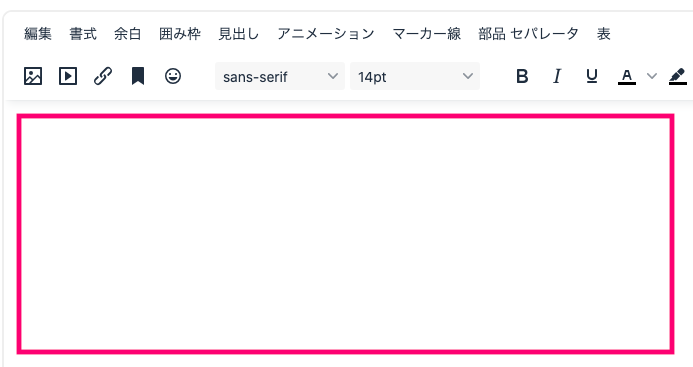The image size is (693, 367).
Task: Open the emoji smiley picker
Action: [x=173, y=76]
